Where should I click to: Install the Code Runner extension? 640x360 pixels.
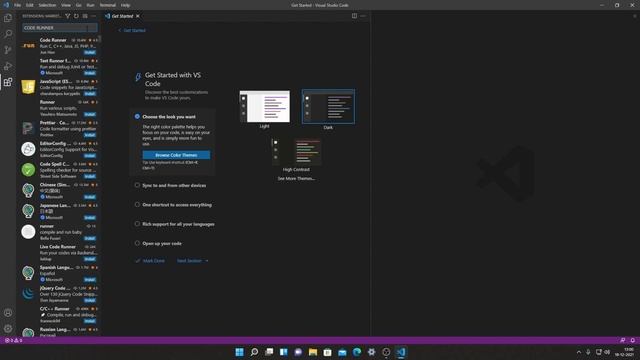click(90, 52)
